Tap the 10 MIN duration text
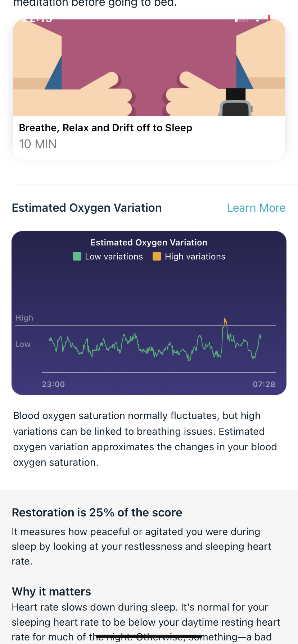The width and height of the screenshot is (298, 644). 38,144
